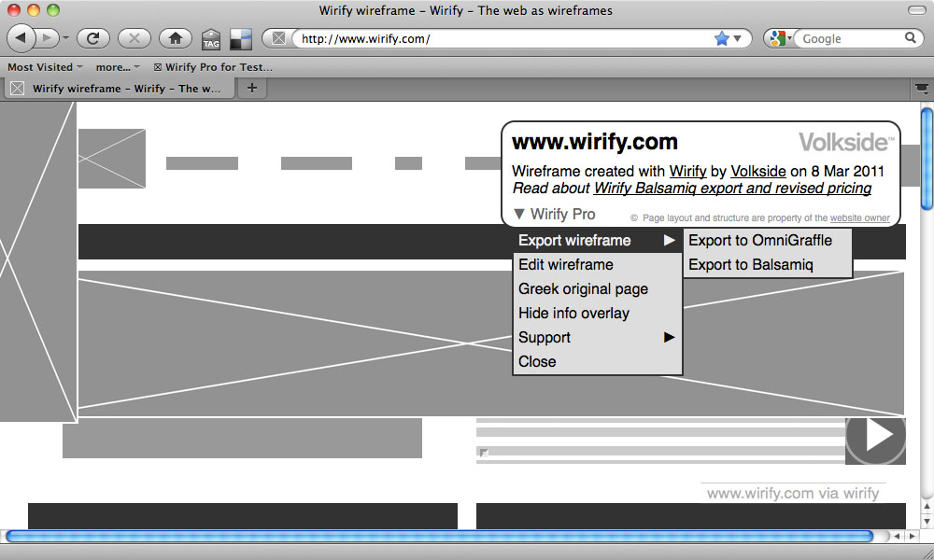
Task: Open a new tab with the plus button
Action: [252, 88]
